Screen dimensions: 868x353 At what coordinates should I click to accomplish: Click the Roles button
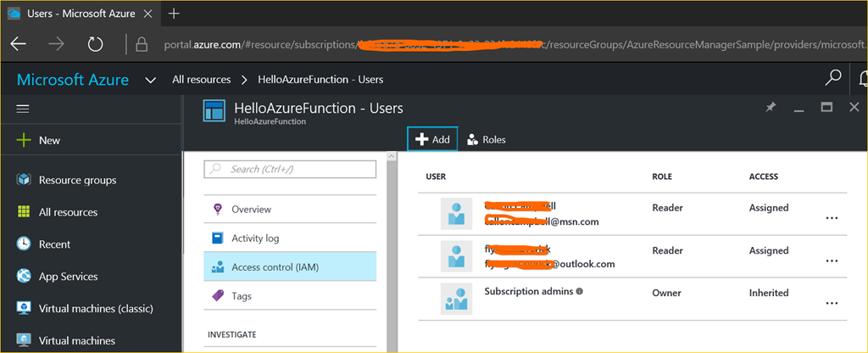pyautogui.click(x=486, y=139)
